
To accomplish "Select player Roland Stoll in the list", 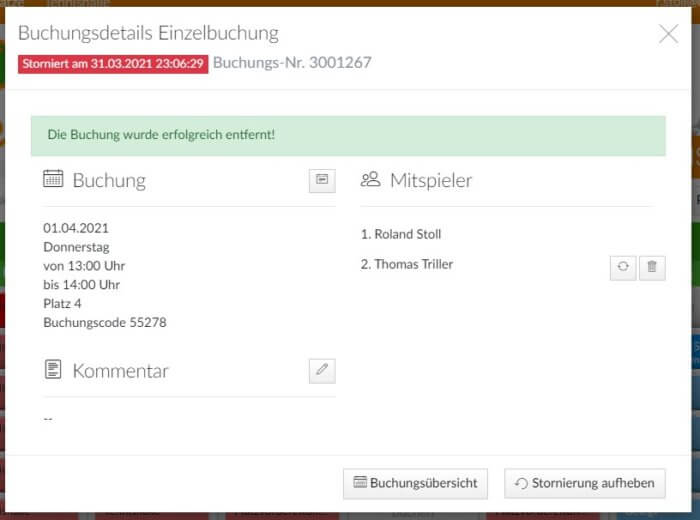I will [401, 234].
